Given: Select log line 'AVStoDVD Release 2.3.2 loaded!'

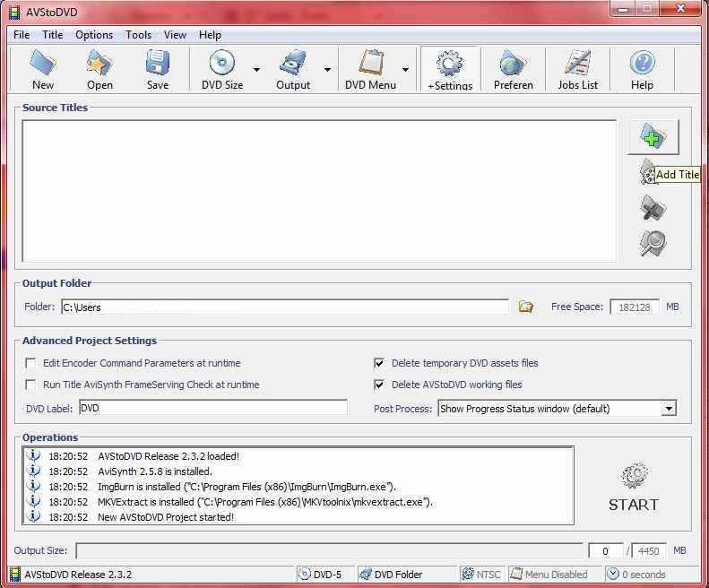Looking at the screenshot, I should pyautogui.click(x=169, y=456).
